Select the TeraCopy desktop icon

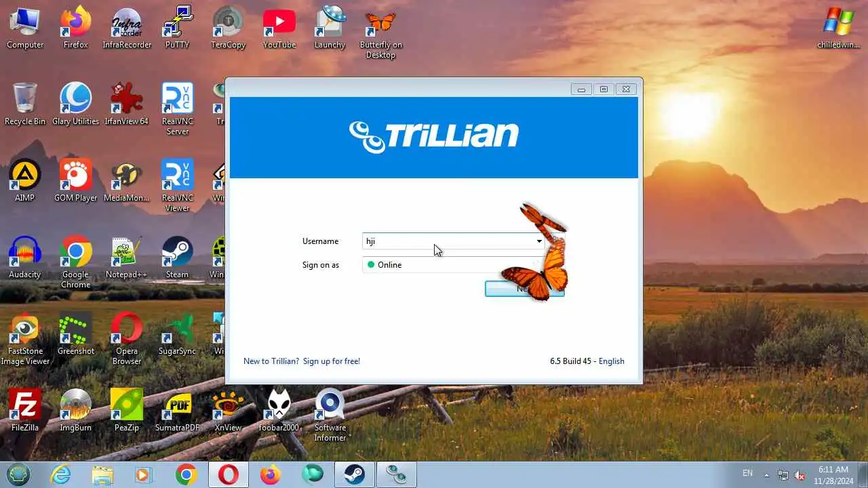228,28
